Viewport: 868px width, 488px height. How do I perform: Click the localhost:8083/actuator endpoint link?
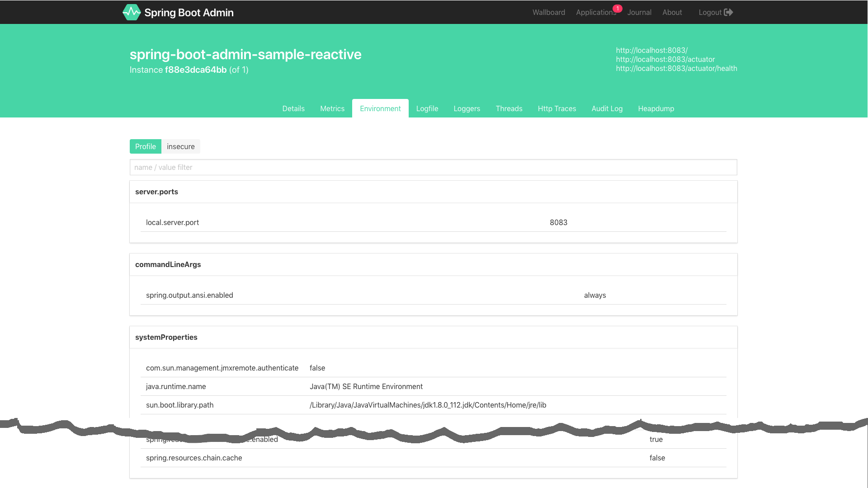pyautogui.click(x=665, y=59)
